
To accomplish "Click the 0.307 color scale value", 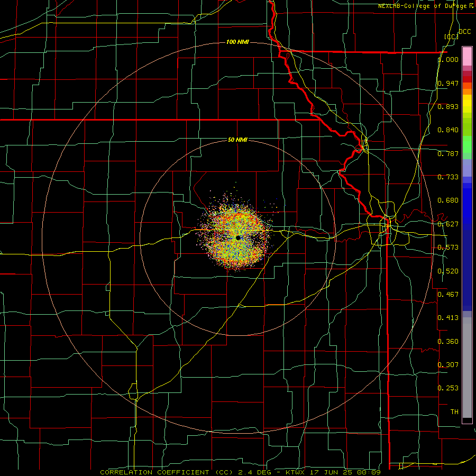I will (448, 364).
